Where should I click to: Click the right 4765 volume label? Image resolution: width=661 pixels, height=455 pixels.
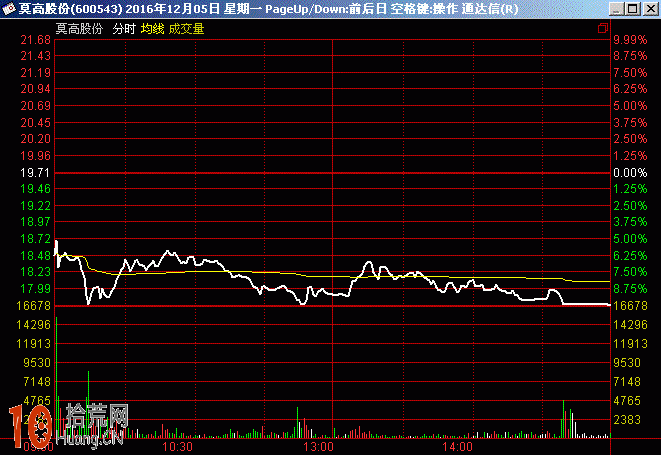click(x=627, y=401)
